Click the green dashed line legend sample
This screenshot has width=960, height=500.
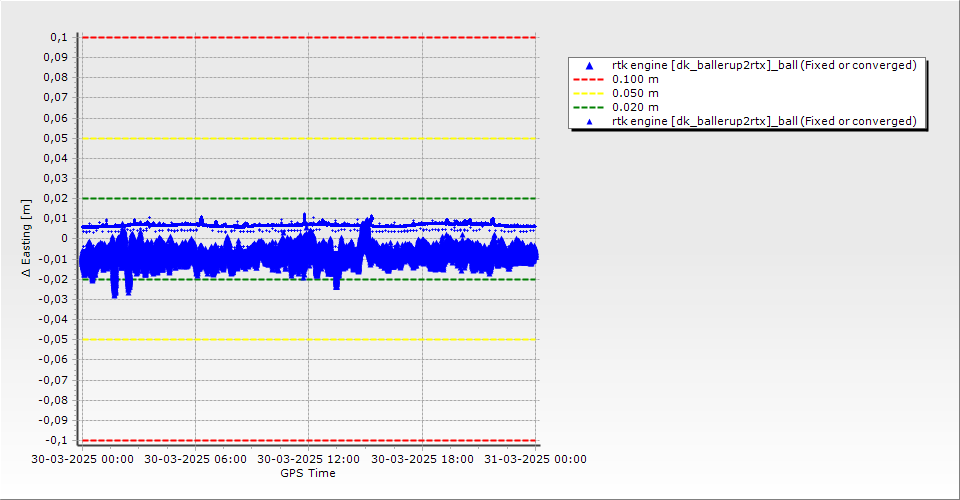tap(589, 107)
